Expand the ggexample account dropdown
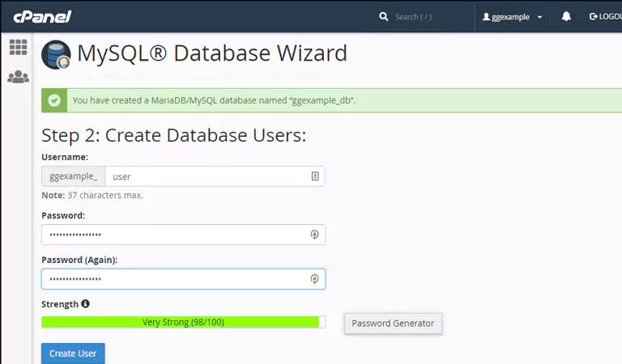This screenshot has width=622, height=364. (512, 17)
